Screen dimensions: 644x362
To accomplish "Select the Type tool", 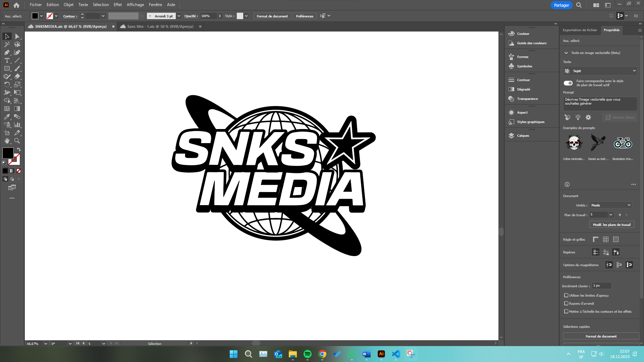I will tap(7, 60).
